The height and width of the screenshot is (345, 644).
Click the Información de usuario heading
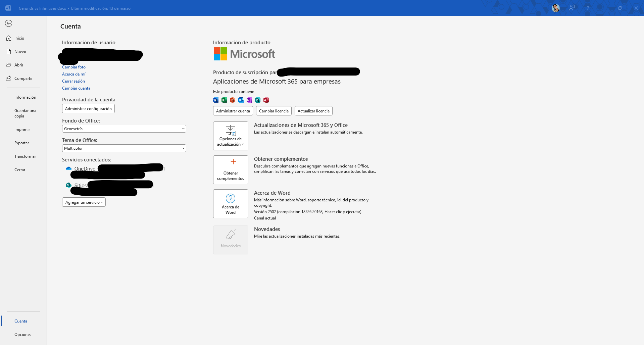tap(89, 43)
